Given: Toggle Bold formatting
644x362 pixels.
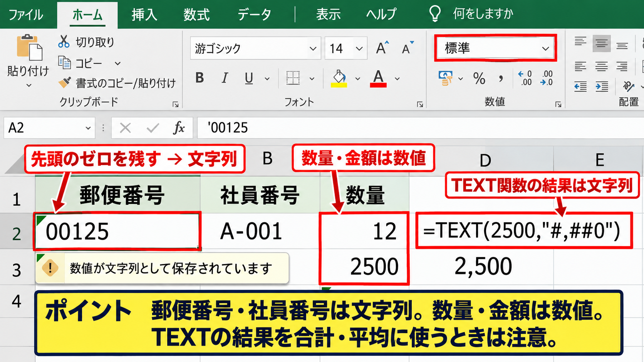Looking at the screenshot, I should point(200,78).
